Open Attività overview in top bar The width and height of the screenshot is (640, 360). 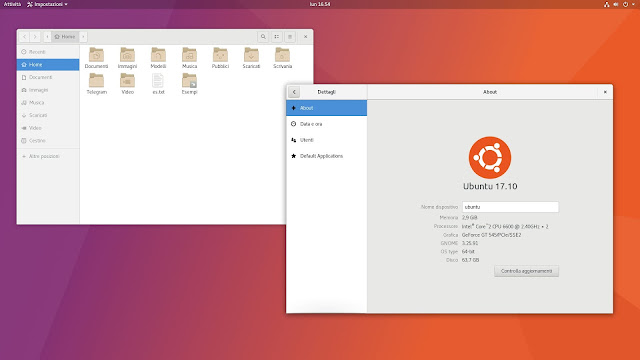12,4
